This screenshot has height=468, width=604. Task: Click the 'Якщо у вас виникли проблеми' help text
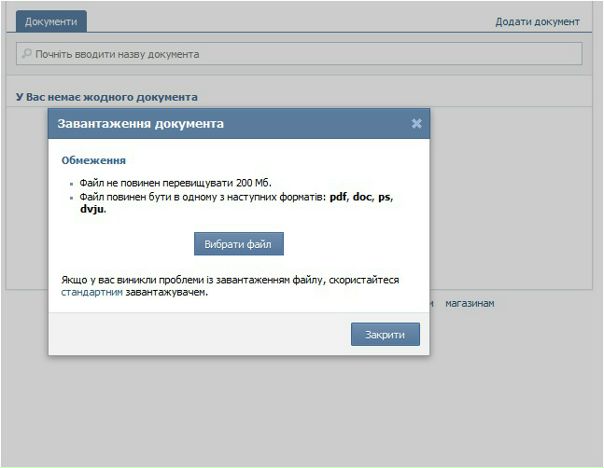229,280
